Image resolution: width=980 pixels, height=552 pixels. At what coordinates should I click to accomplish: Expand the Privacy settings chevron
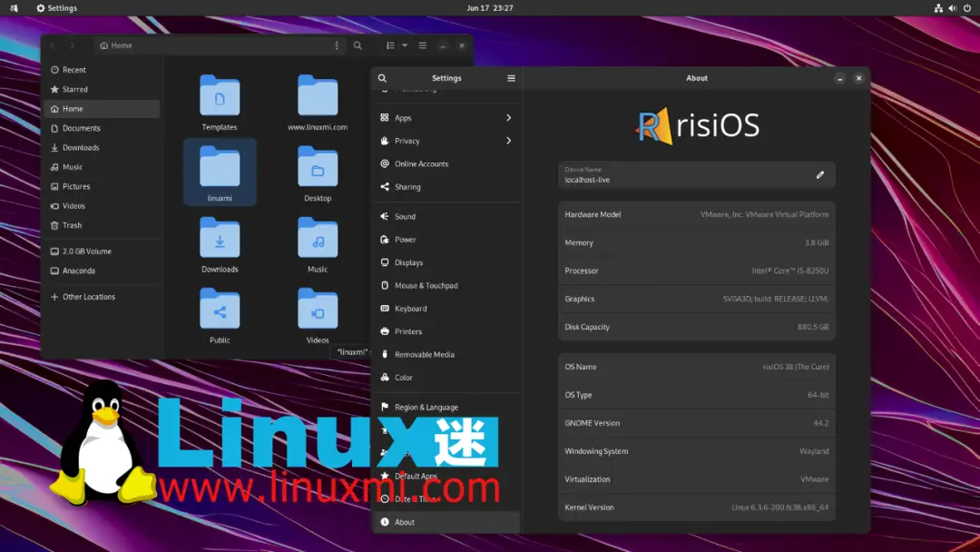point(509,141)
